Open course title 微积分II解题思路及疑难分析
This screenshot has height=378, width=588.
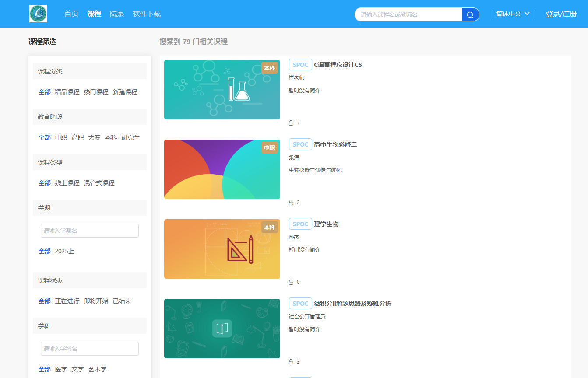[352, 304]
